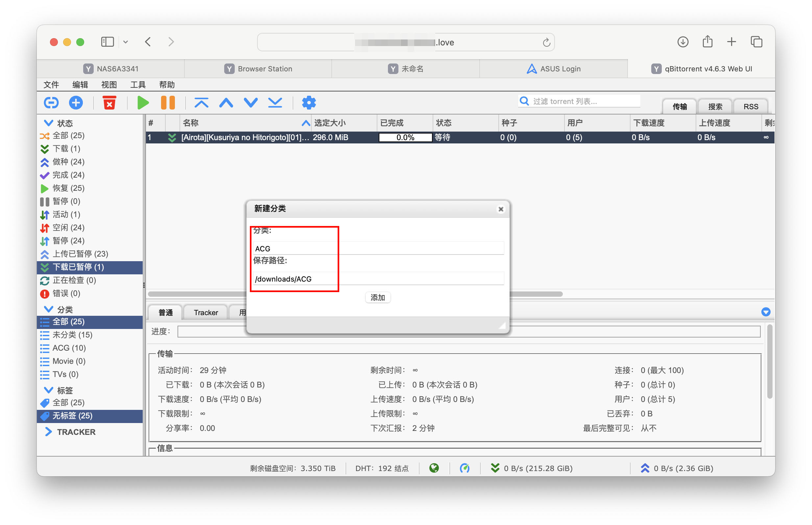The image size is (812, 525).
Task: Switch to ASUS Login browser tab
Action: pyautogui.click(x=554, y=68)
